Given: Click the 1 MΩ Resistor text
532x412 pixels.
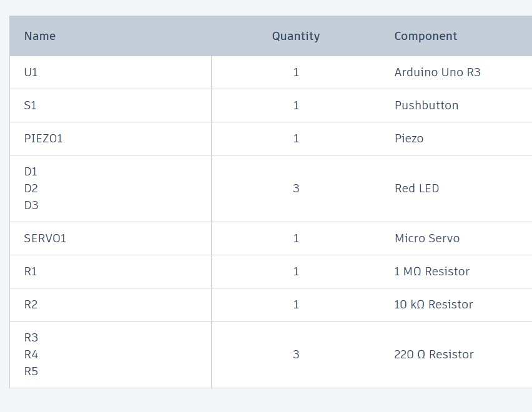Looking at the screenshot, I should click(431, 272).
